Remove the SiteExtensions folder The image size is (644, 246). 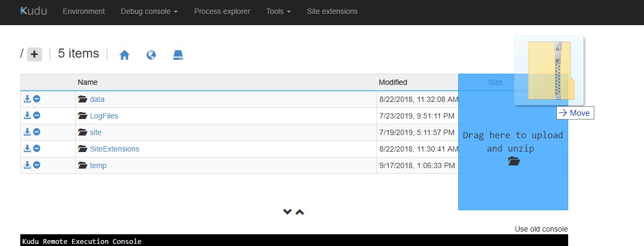click(x=37, y=148)
